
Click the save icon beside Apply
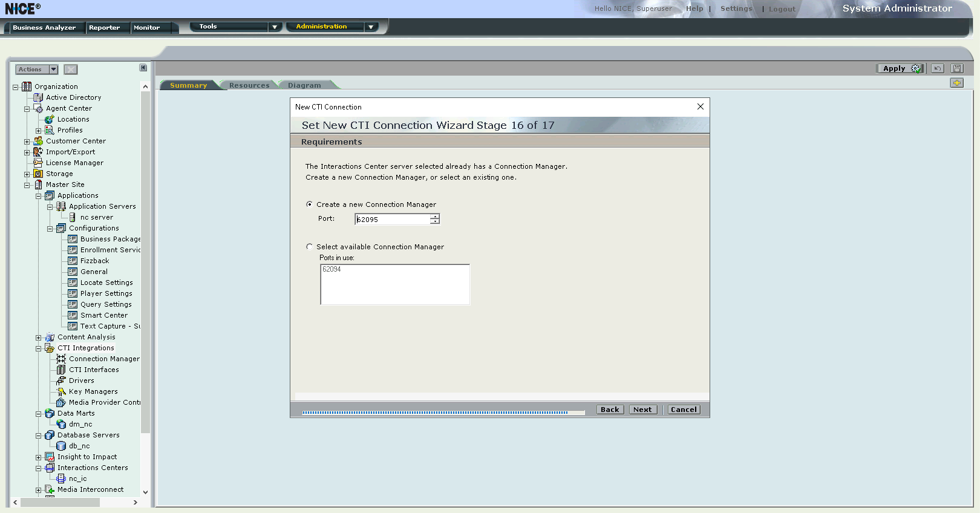click(956, 68)
